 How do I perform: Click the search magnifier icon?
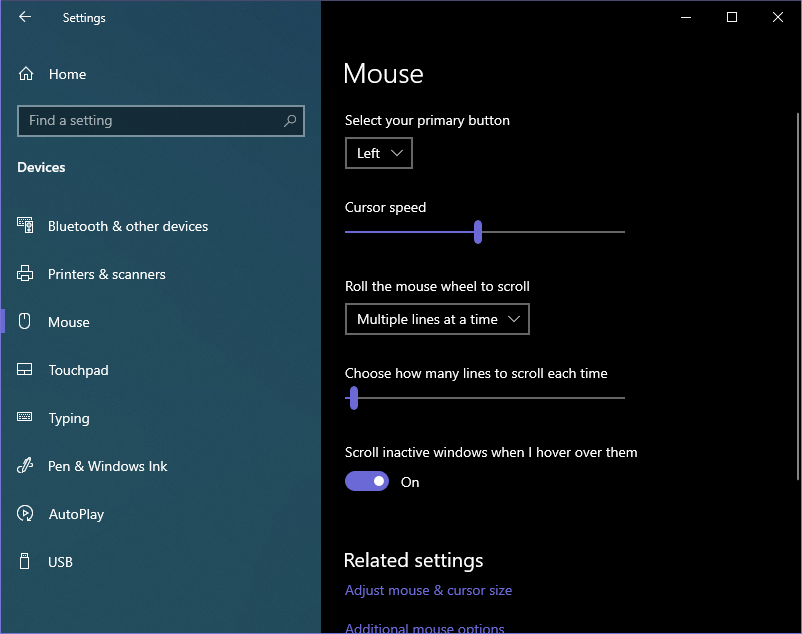coord(290,121)
